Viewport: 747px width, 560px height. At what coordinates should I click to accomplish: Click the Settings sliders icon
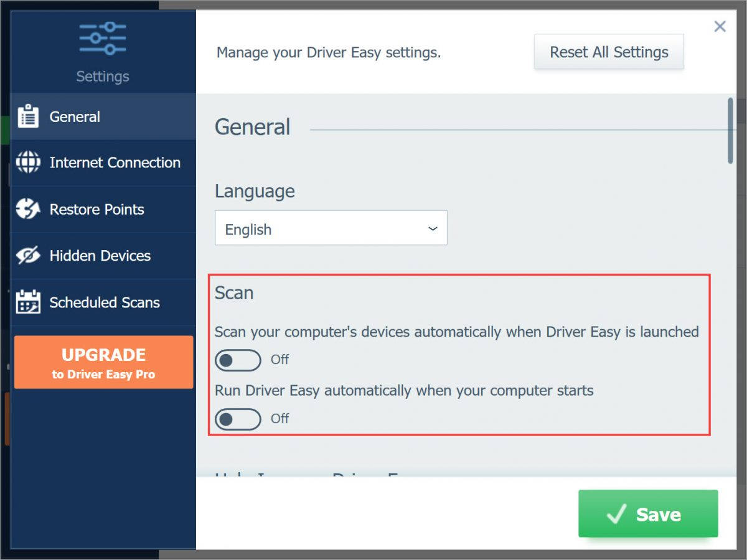point(103,39)
